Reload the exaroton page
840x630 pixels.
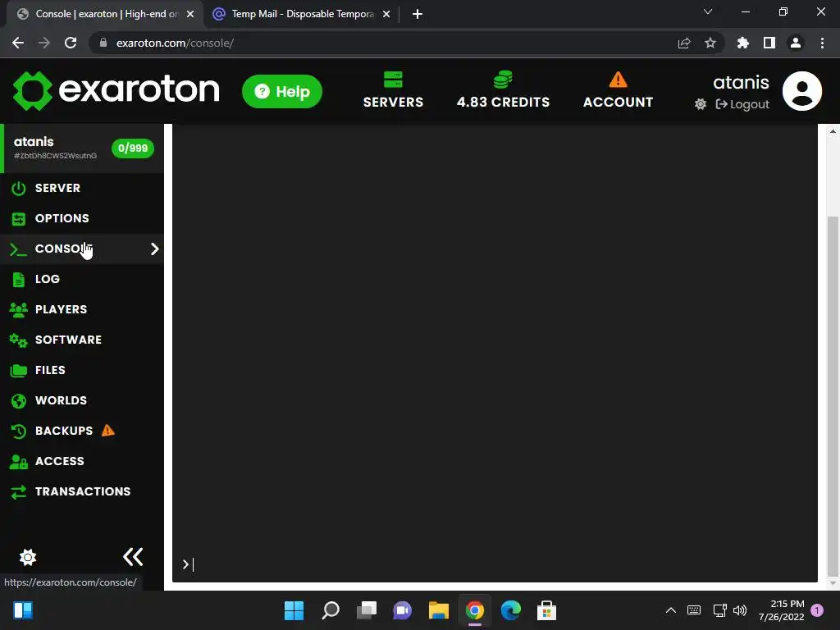(71, 43)
